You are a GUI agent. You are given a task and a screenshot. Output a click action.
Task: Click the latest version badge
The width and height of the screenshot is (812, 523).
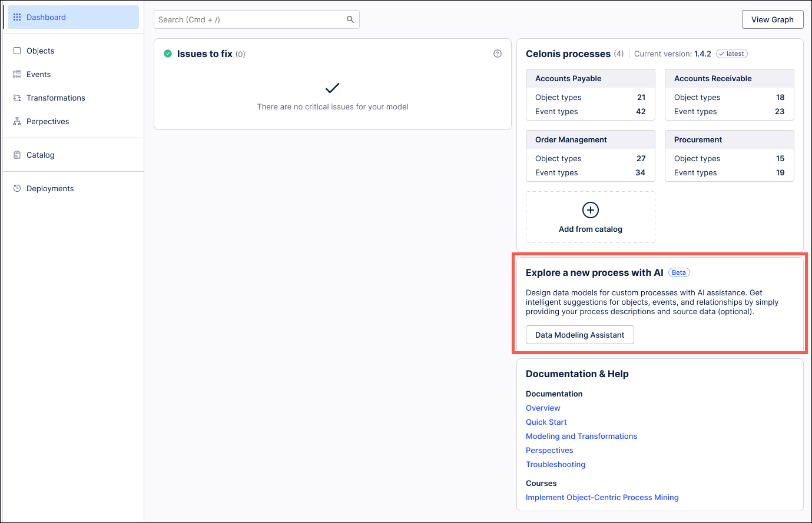pos(731,53)
